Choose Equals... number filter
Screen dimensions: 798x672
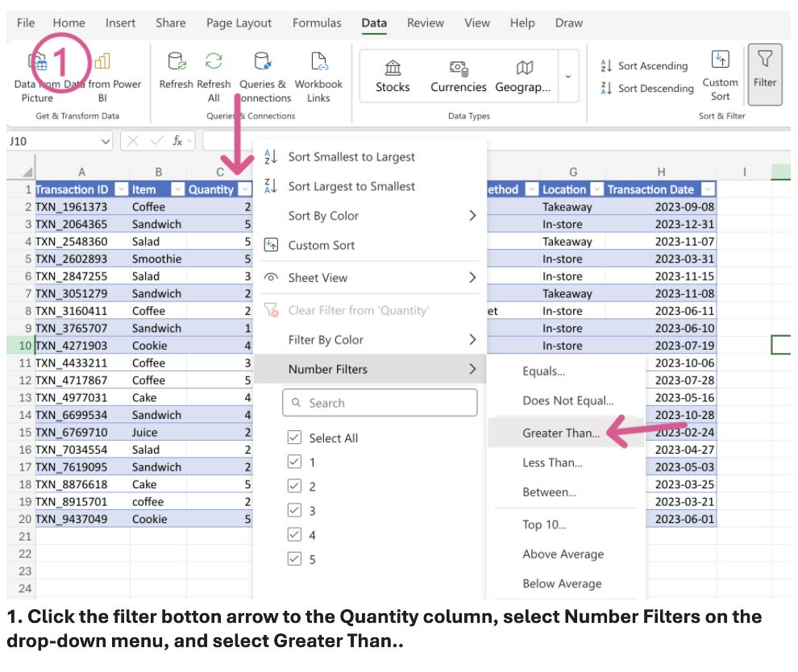[543, 371]
